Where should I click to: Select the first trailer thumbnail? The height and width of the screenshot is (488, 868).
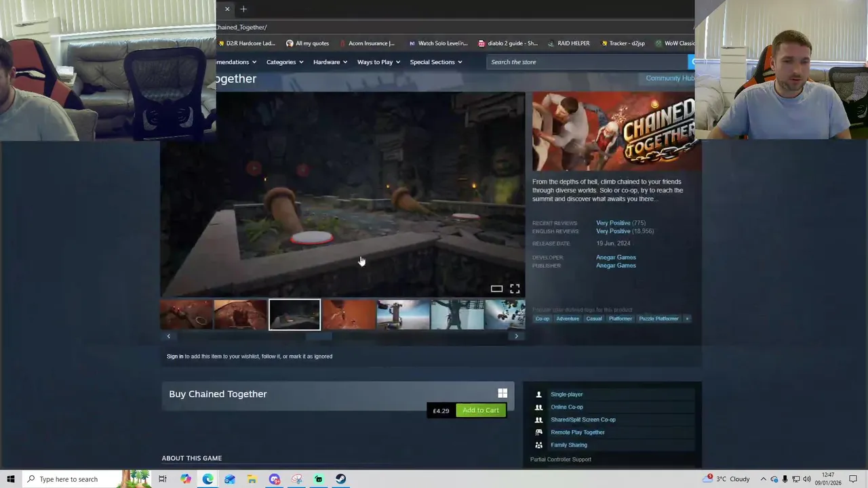point(186,315)
